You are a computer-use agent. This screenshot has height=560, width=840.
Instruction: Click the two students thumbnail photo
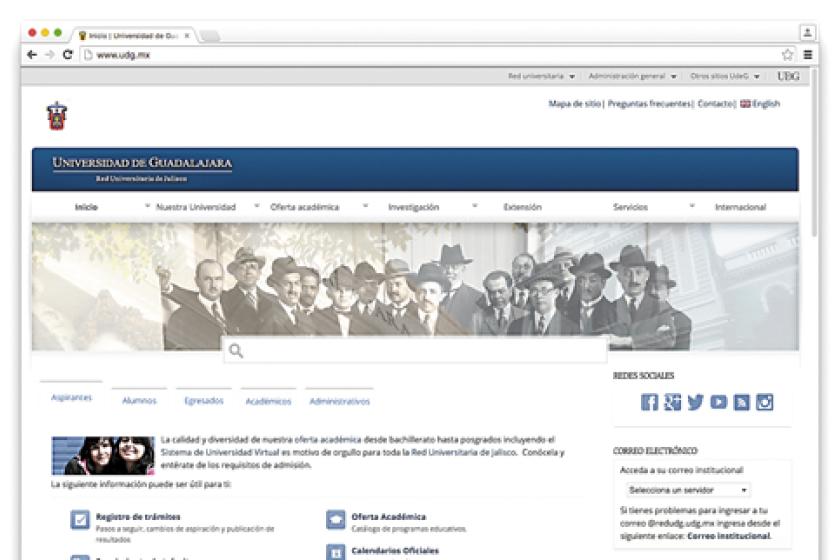coord(103,456)
